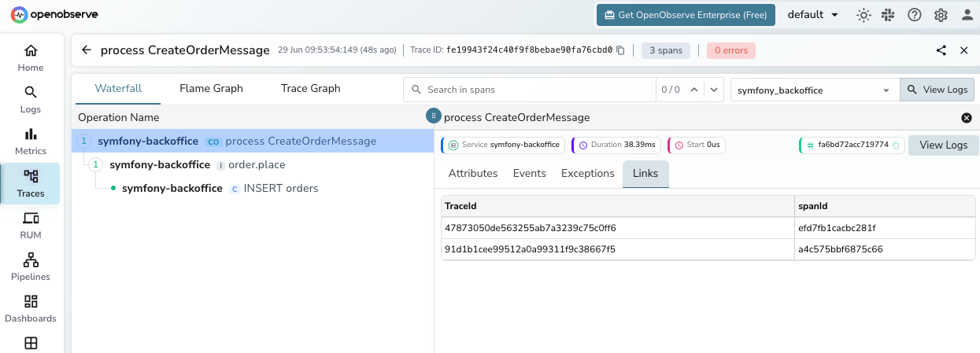980x353 pixels.
Task: Close the trace details view
Action: click(964, 50)
